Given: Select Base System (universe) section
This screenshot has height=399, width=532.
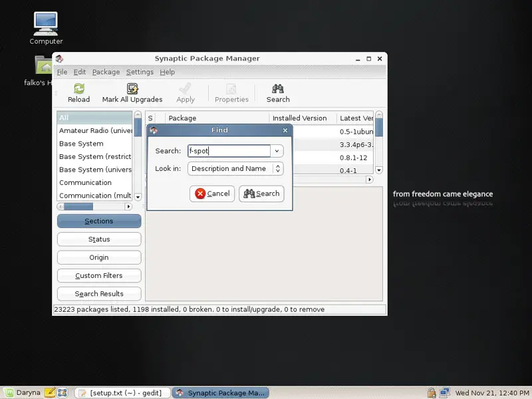Looking at the screenshot, I should pyautogui.click(x=94, y=170).
